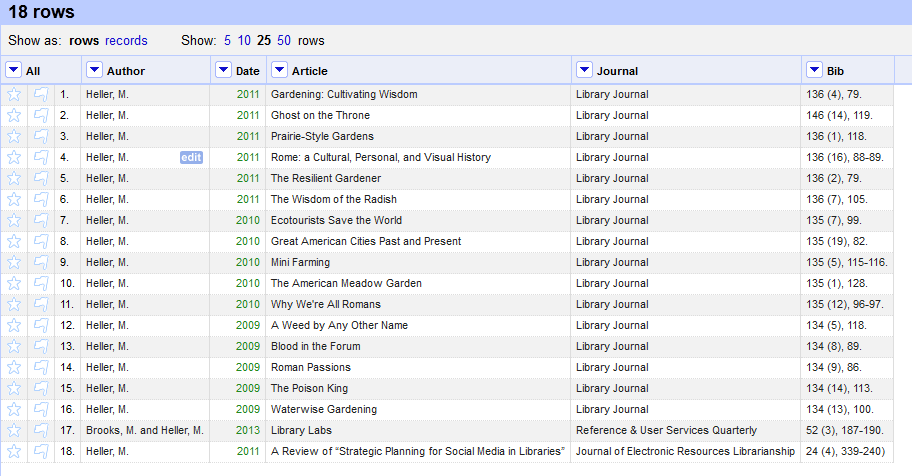Star the row for Gardening: Cultivating Wisdom

(14, 94)
